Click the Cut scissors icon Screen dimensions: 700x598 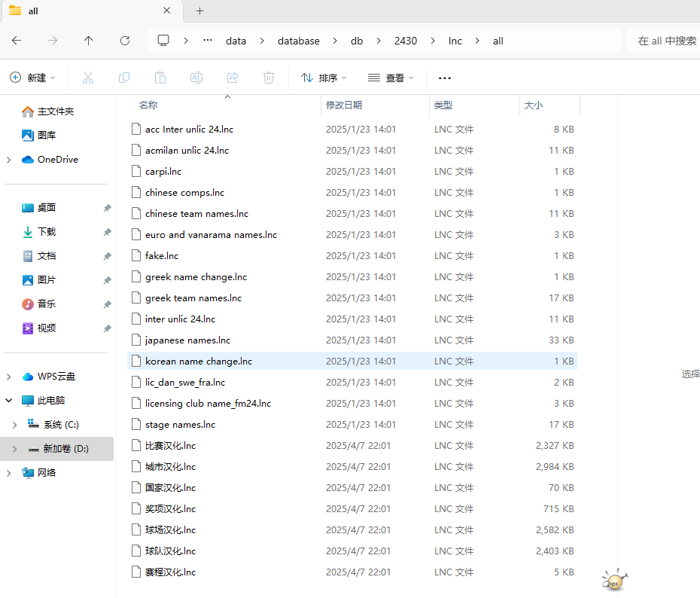pyautogui.click(x=88, y=78)
